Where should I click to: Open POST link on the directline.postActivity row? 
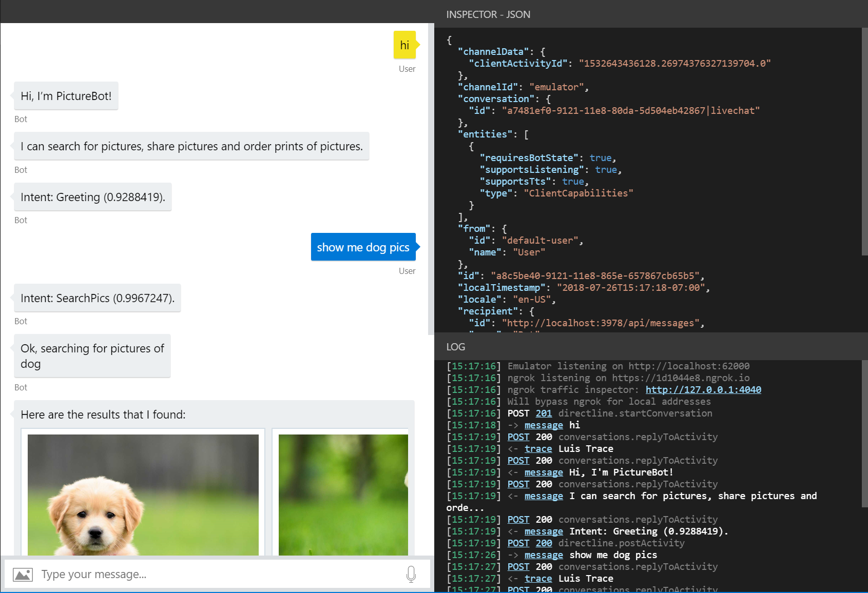pyautogui.click(x=518, y=543)
